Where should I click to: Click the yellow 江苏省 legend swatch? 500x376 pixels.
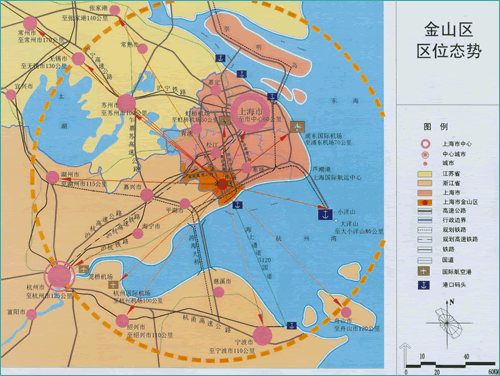[x=424, y=174]
